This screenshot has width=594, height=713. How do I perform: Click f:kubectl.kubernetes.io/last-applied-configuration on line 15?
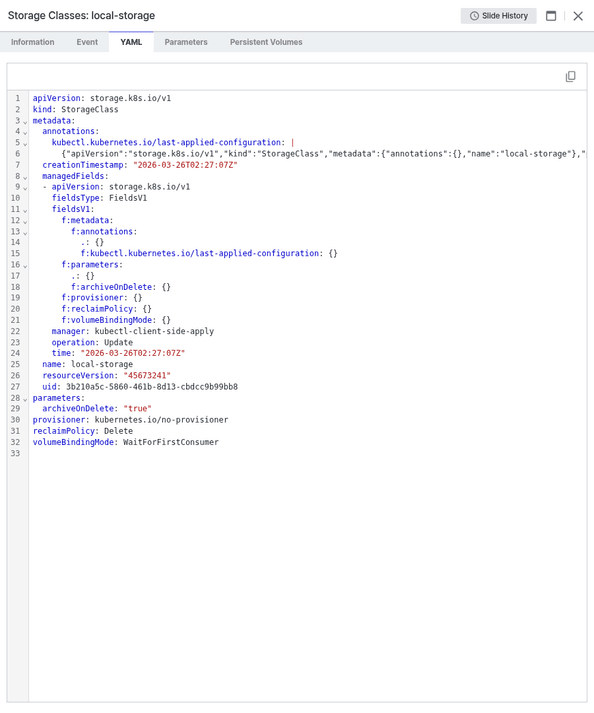[202, 253]
